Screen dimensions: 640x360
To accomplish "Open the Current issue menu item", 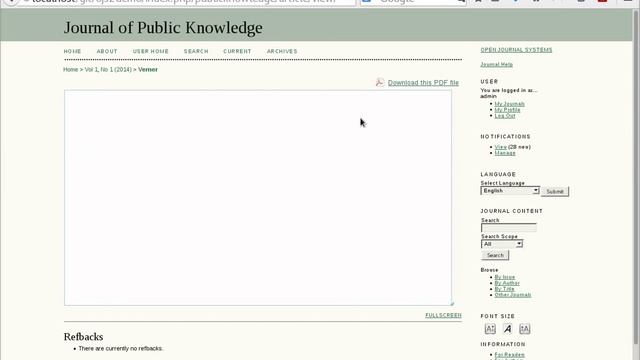I will tap(237, 51).
